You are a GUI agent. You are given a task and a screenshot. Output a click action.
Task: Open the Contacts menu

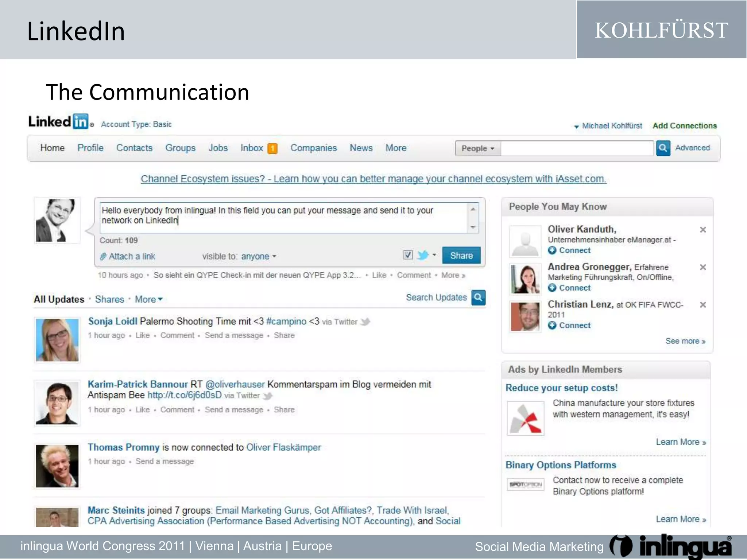(134, 148)
